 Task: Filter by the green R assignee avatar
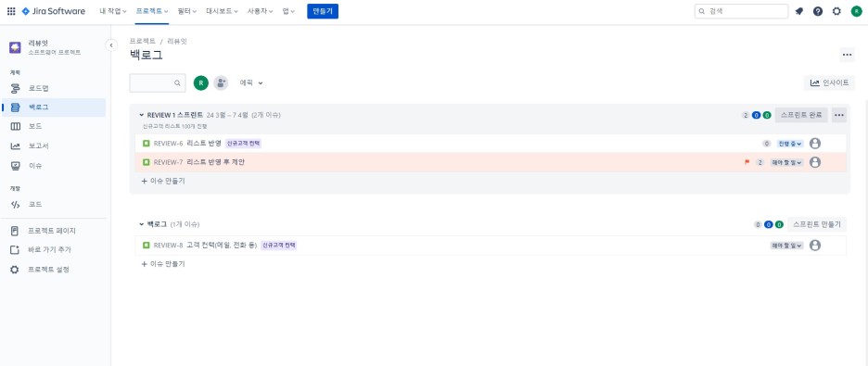[x=201, y=83]
